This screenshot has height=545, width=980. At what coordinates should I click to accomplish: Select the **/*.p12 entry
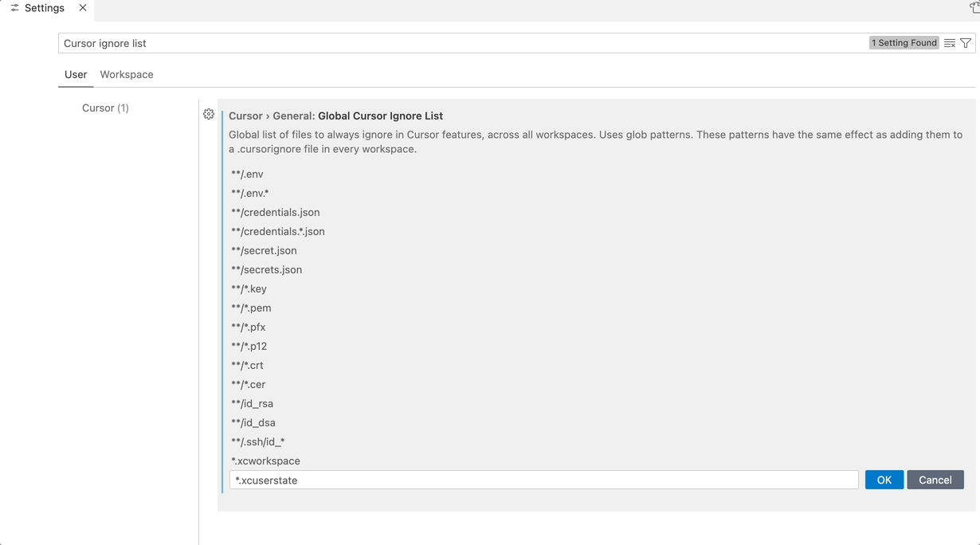point(249,346)
